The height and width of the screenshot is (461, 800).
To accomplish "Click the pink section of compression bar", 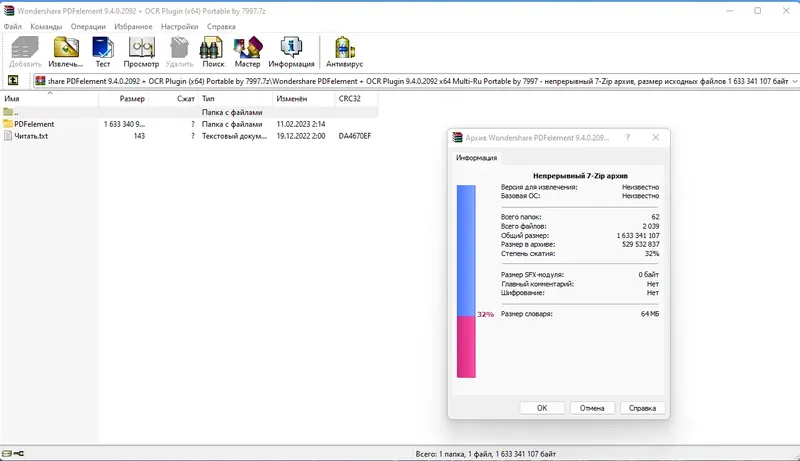I will (x=466, y=347).
